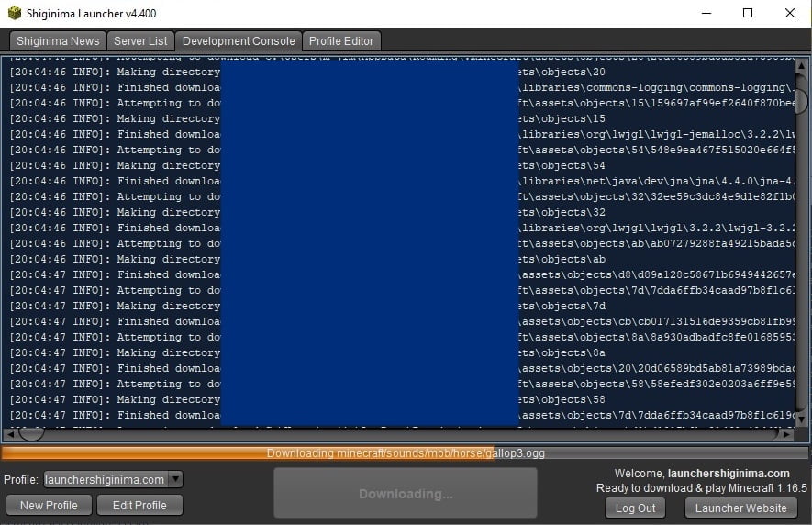Open the Profile Editor tab
The width and height of the screenshot is (812, 525).
[341, 41]
